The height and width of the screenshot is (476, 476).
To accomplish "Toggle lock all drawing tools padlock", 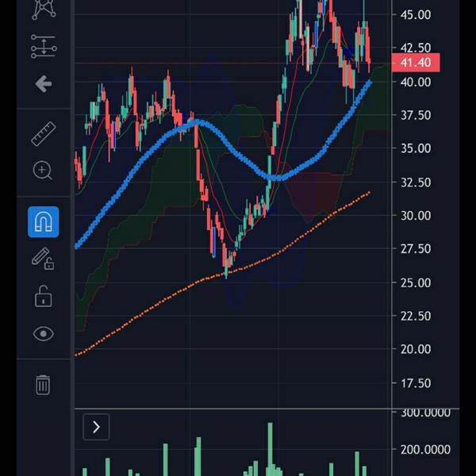I will click(43, 296).
